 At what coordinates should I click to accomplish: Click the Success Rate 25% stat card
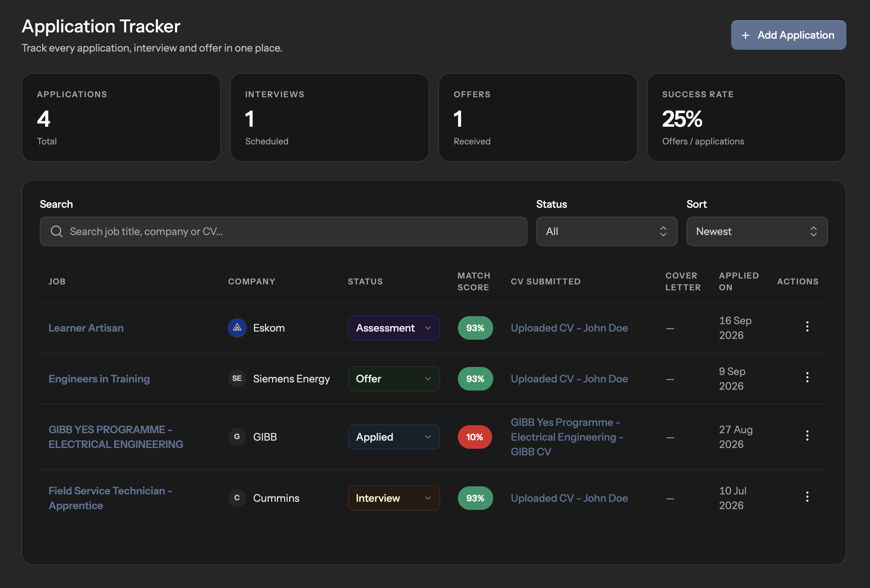point(747,118)
